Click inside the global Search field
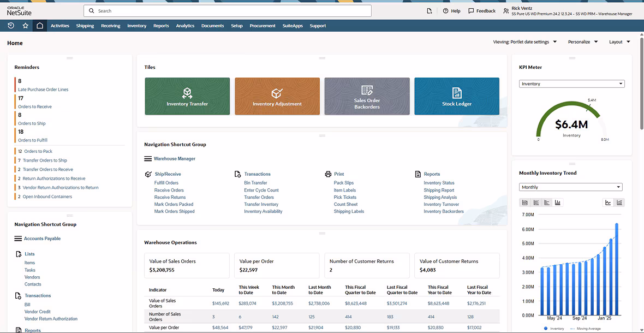The image size is (644, 333). pyautogui.click(x=227, y=11)
